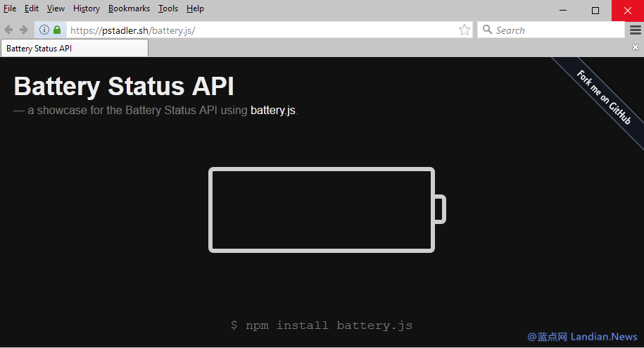
Task: Open site information via the info icon
Action: [x=44, y=30]
